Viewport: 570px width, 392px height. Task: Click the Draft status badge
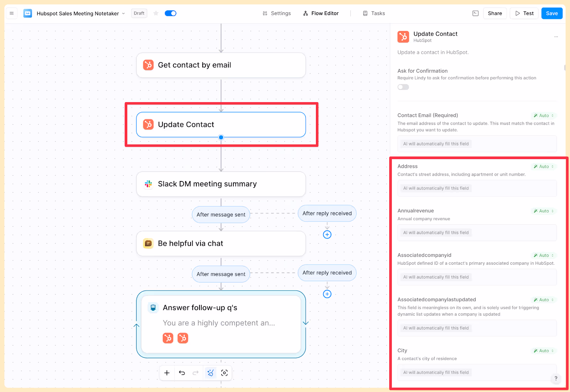click(x=139, y=13)
